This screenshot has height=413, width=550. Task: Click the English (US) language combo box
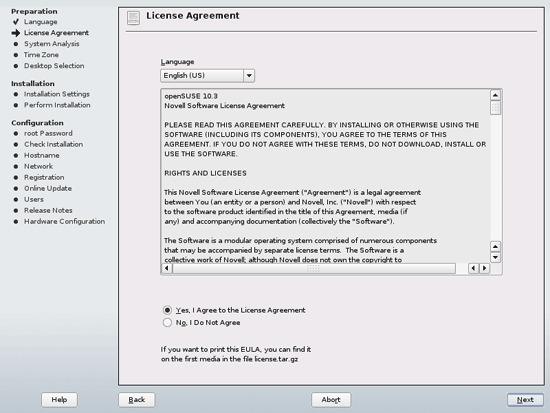point(207,75)
